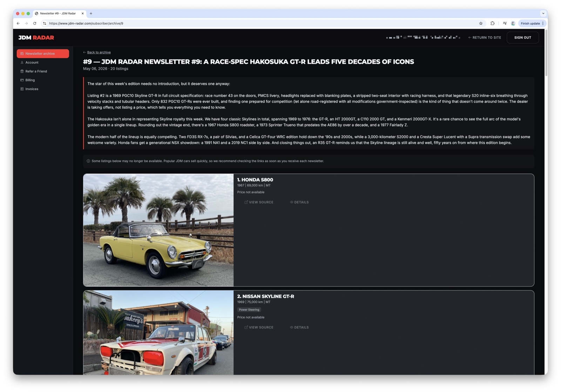Click View Source for Nissan Skyline GT-R
561x392 pixels.
pos(259,327)
